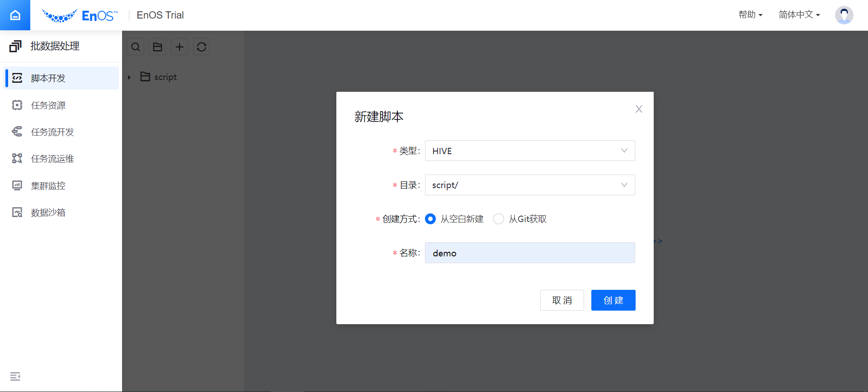Image resolution: width=868 pixels, height=392 pixels.
Task: Open 集群监控 in the sidebar
Action: 48,186
